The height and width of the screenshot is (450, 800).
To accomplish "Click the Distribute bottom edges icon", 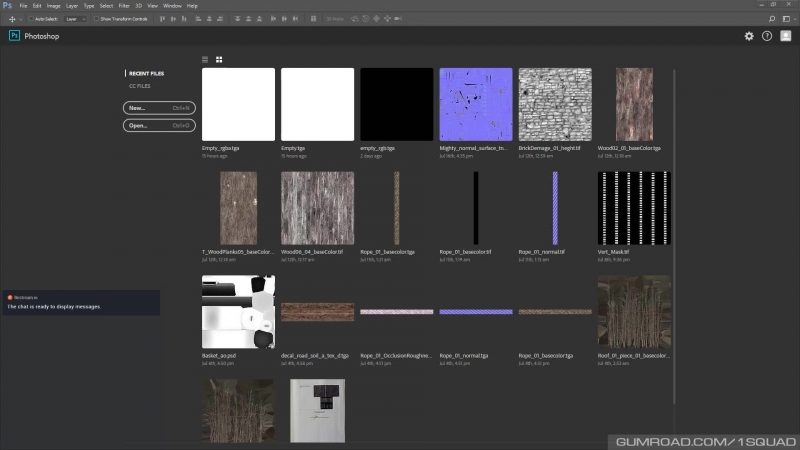I will click(259, 19).
